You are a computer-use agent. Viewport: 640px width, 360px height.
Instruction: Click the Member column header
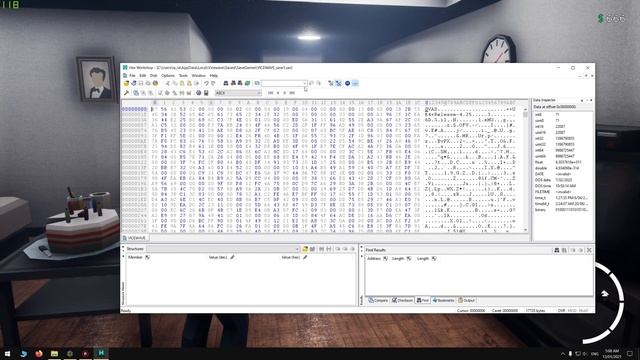click(135, 258)
